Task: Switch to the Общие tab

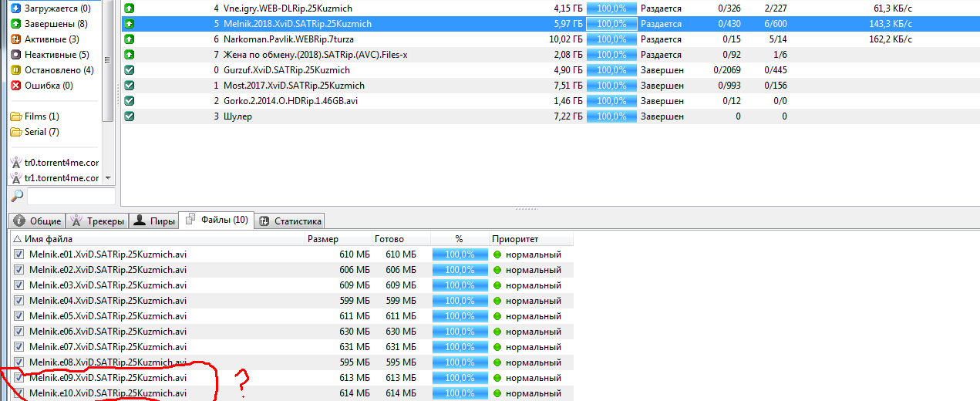Action: pos(38,221)
